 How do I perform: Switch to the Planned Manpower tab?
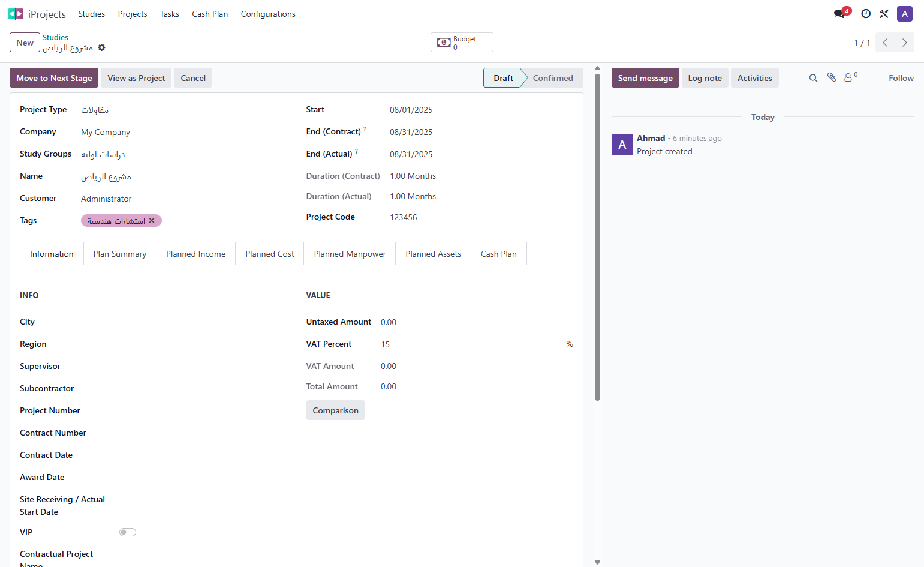point(350,254)
